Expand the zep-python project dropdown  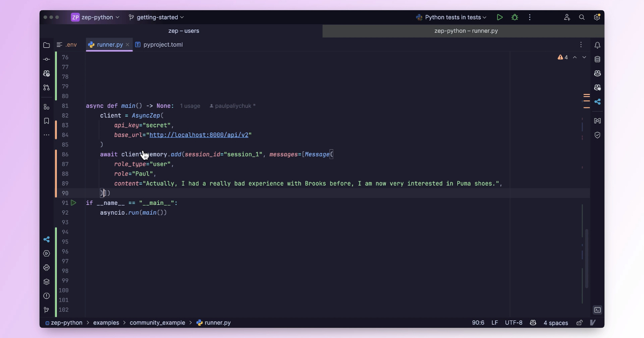96,17
